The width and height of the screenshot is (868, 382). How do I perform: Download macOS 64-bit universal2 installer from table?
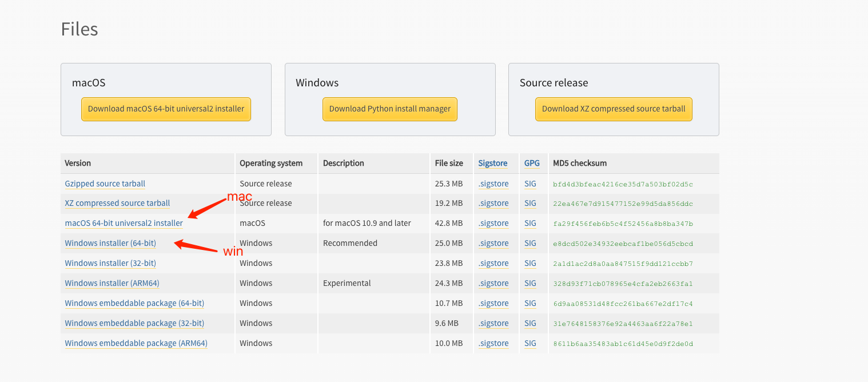pyautogui.click(x=124, y=223)
